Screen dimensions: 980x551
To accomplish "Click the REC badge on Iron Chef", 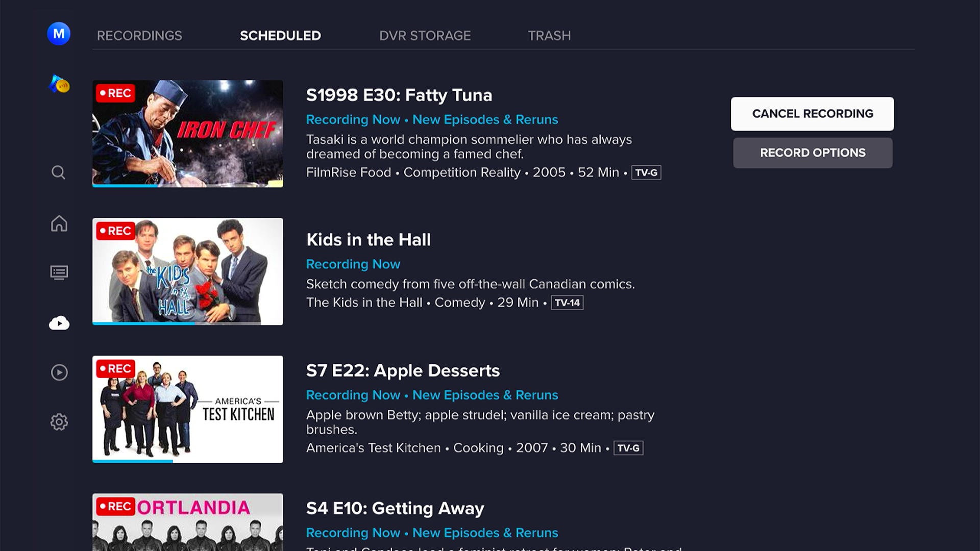I will 115,93.
